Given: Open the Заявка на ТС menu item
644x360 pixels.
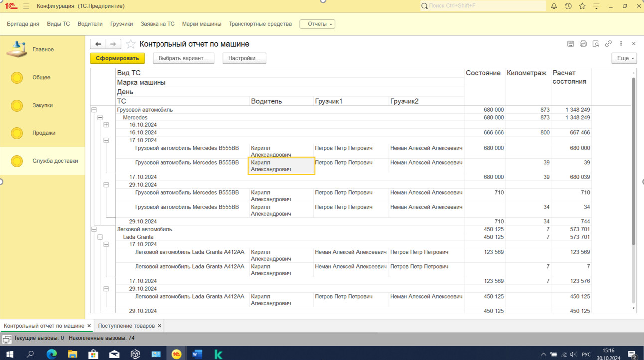Looking at the screenshot, I should [158, 24].
